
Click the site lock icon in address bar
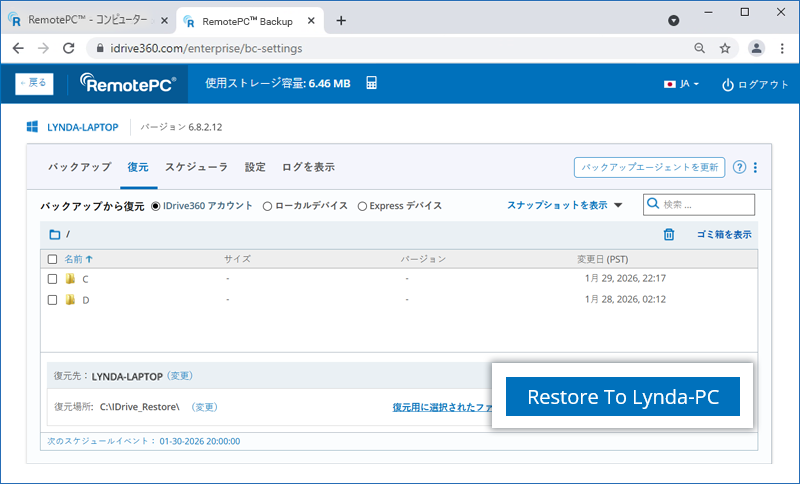point(100,48)
